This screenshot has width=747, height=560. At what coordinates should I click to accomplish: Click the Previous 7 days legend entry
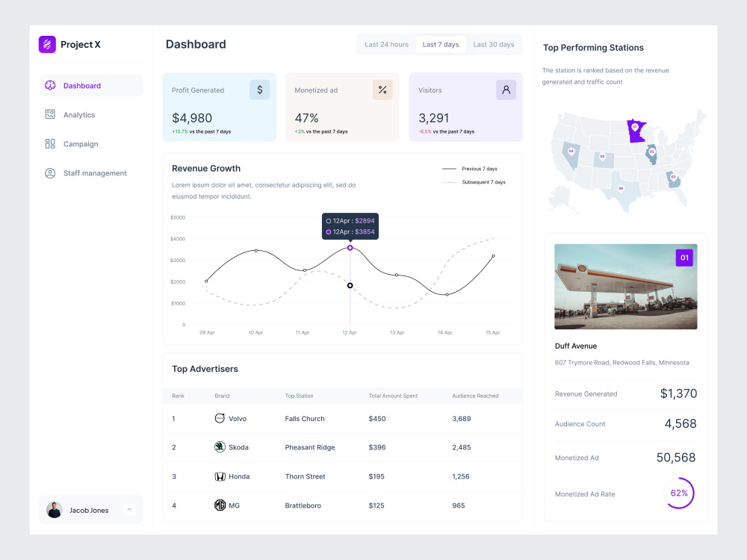[x=470, y=169]
